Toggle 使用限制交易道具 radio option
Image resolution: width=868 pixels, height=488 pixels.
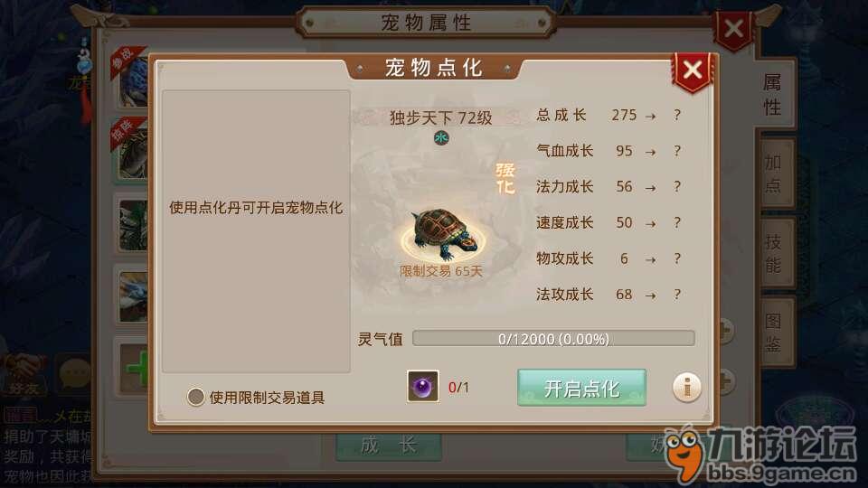(195, 397)
